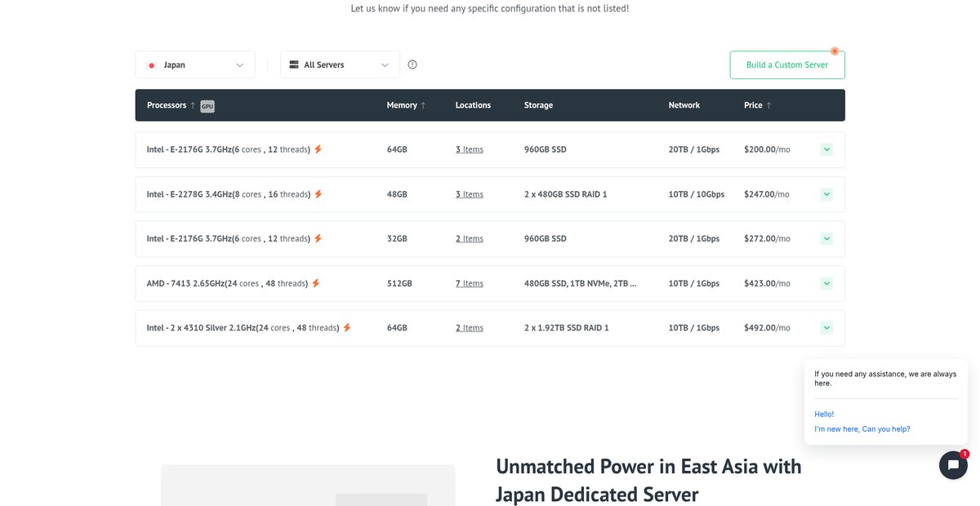The width and height of the screenshot is (980, 506).
Task: Open 3 Items locations for 64GB E-2176G
Action: tap(470, 149)
